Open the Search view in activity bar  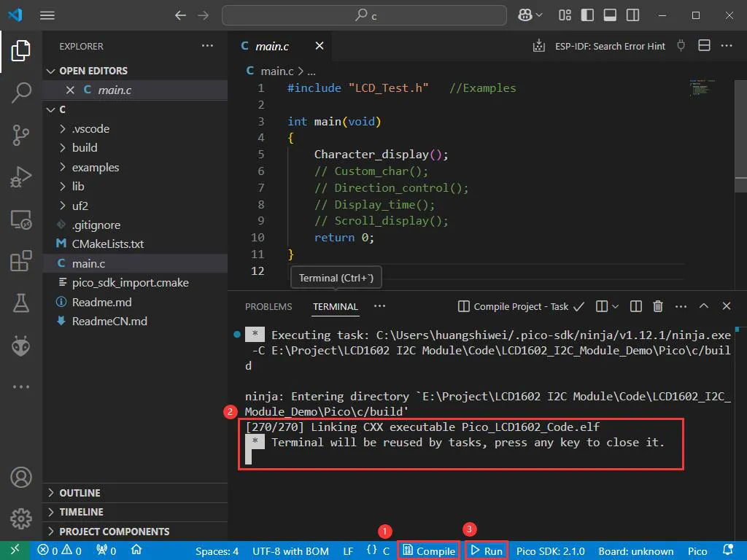pyautogui.click(x=21, y=93)
